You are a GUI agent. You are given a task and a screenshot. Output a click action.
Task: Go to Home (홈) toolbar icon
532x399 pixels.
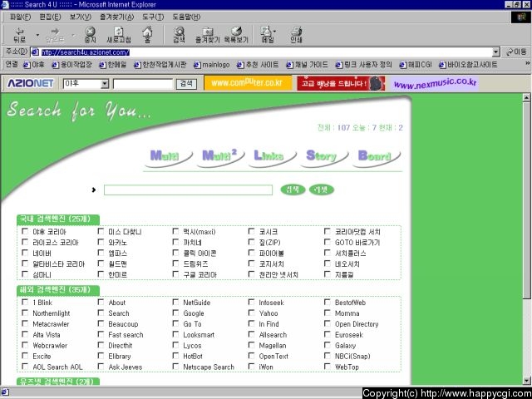click(147, 35)
